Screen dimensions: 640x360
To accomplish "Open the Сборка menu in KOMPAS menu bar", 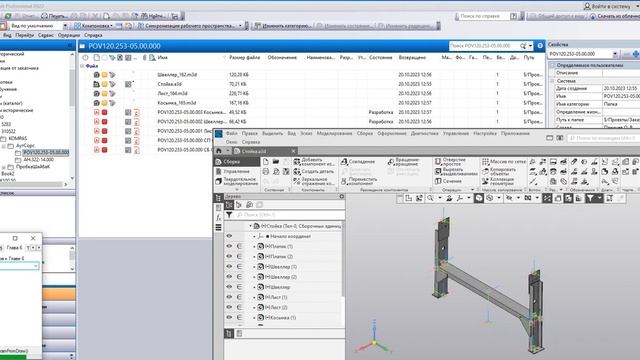I will [x=364, y=133].
